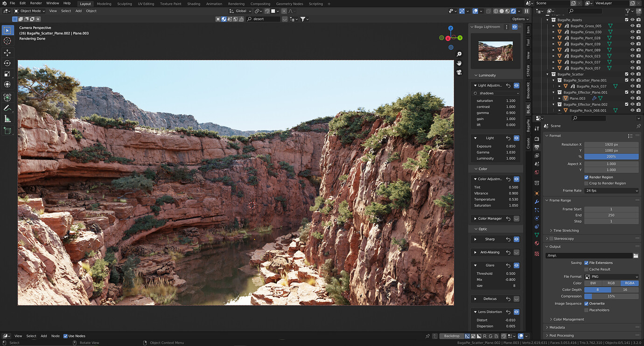Screen dimensions: 644x346
Task: Select the Annotate pencil tool
Action: (x=7, y=108)
